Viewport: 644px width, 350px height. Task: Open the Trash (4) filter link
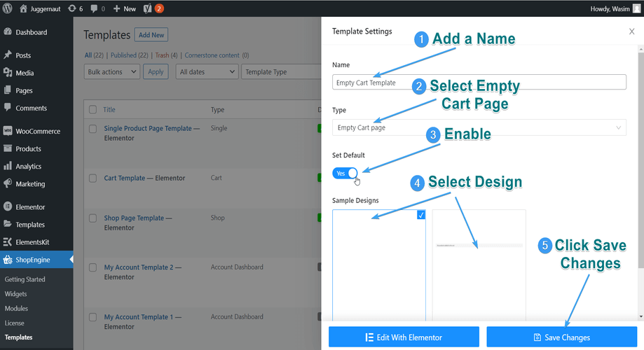click(x=166, y=55)
